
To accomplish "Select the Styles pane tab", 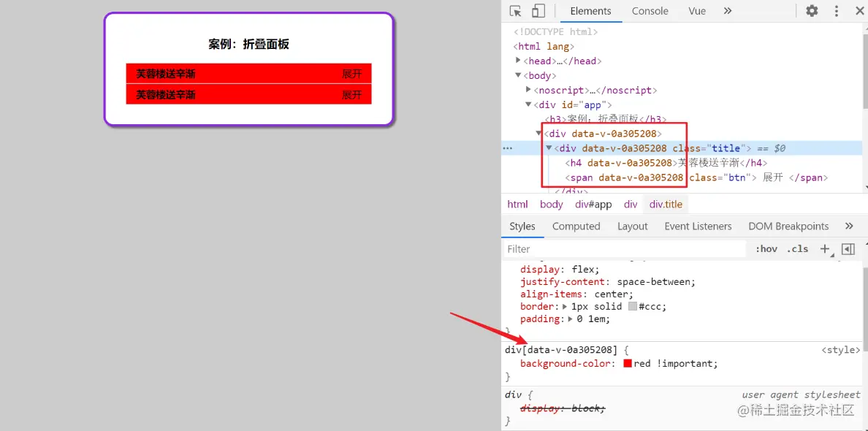I will click(522, 226).
